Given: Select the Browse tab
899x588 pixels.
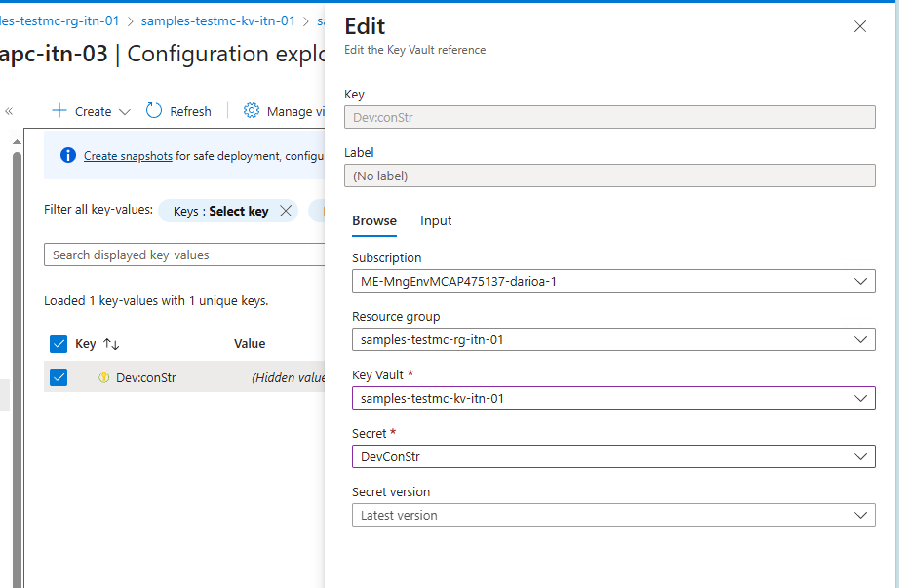Looking at the screenshot, I should pos(374,221).
